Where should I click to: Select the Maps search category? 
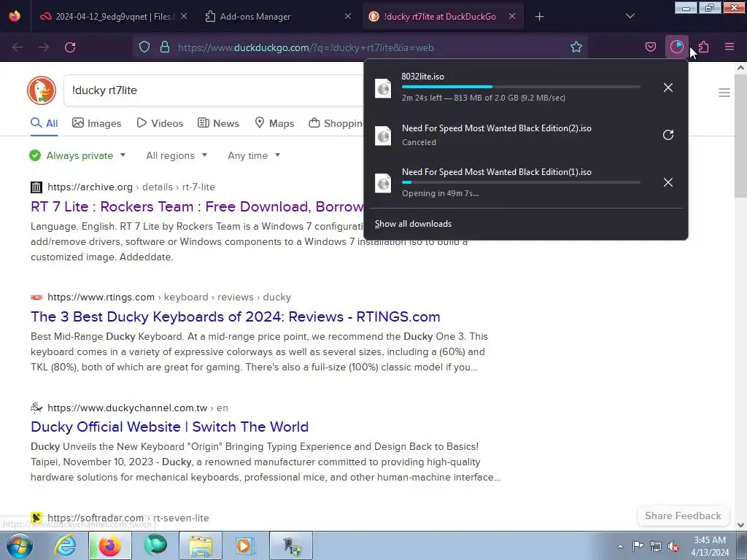(x=275, y=123)
